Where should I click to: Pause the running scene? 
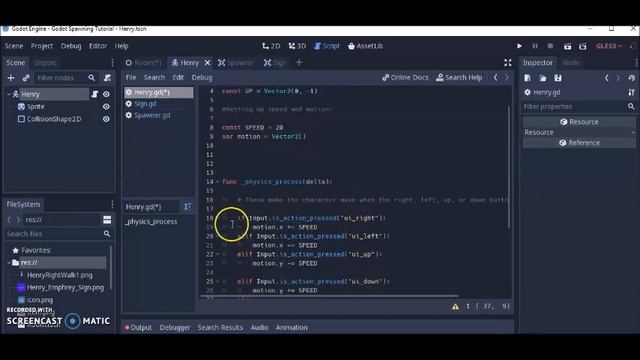[535, 46]
